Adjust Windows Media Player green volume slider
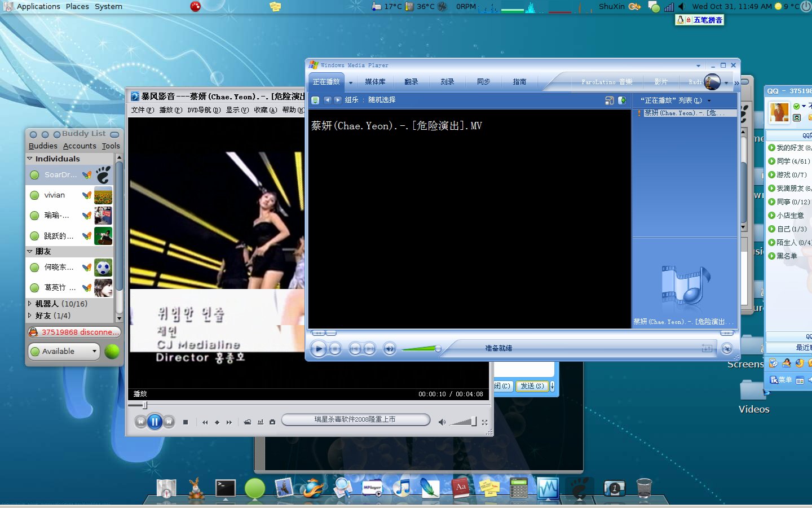Viewport: 812px width, 508px height. 421,349
